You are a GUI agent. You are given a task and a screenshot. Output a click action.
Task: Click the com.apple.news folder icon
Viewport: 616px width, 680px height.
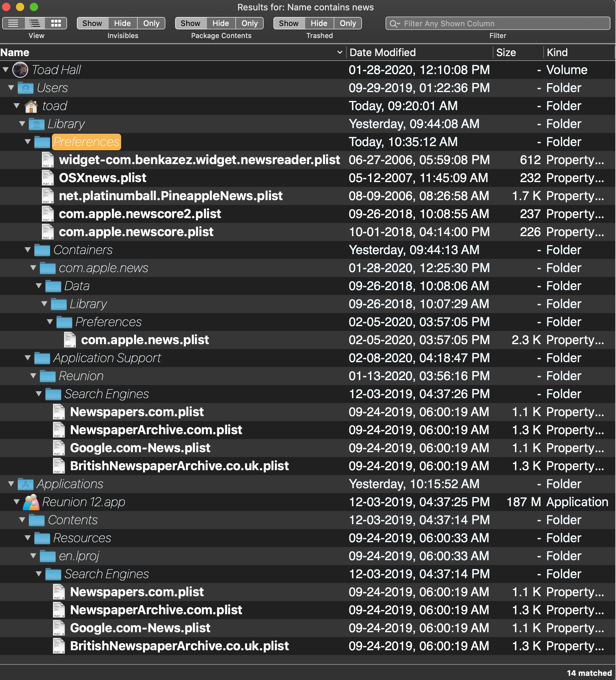pyautogui.click(x=48, y=268)
